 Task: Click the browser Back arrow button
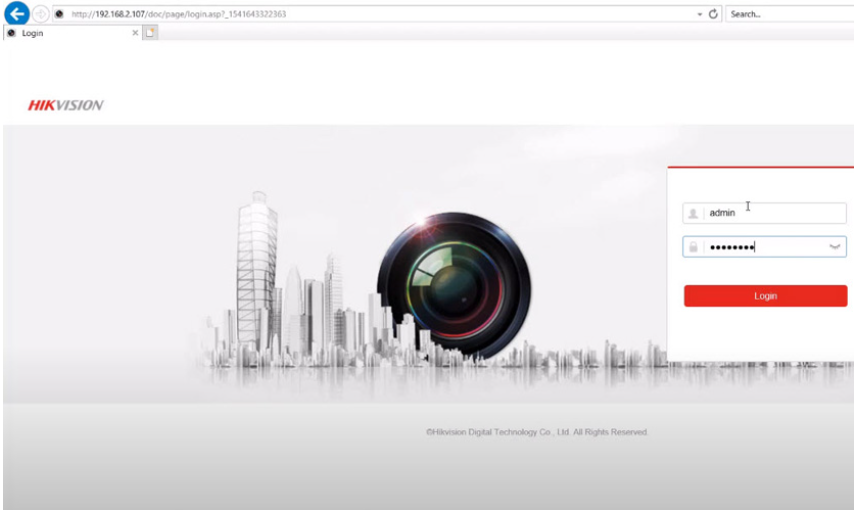click(16, 14)
